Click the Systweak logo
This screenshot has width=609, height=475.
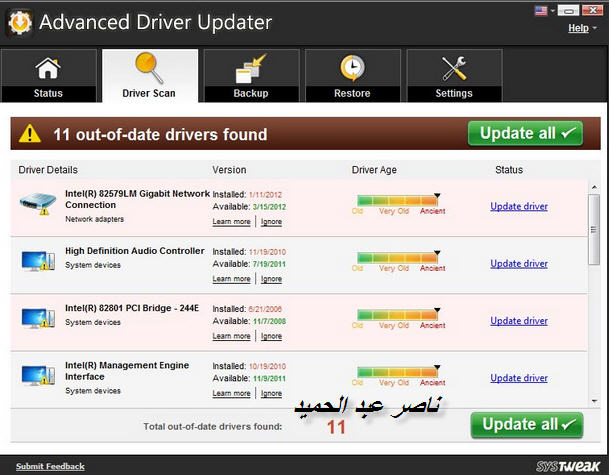click(x=568, y=466)
